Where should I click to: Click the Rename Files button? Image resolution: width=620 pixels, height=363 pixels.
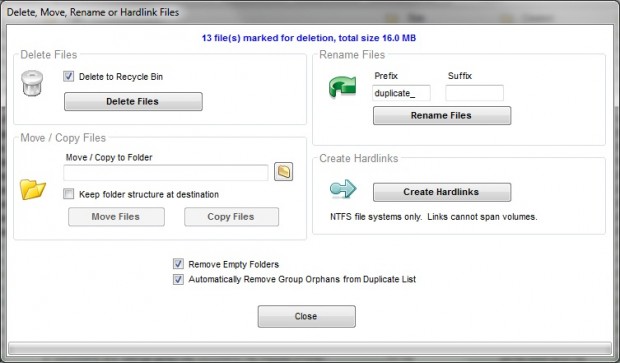(442, 115)
